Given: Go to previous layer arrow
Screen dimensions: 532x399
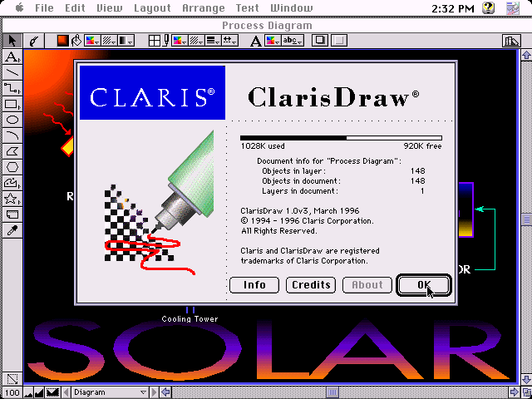Looking at the screenshot, I should (x=66, y=392).
